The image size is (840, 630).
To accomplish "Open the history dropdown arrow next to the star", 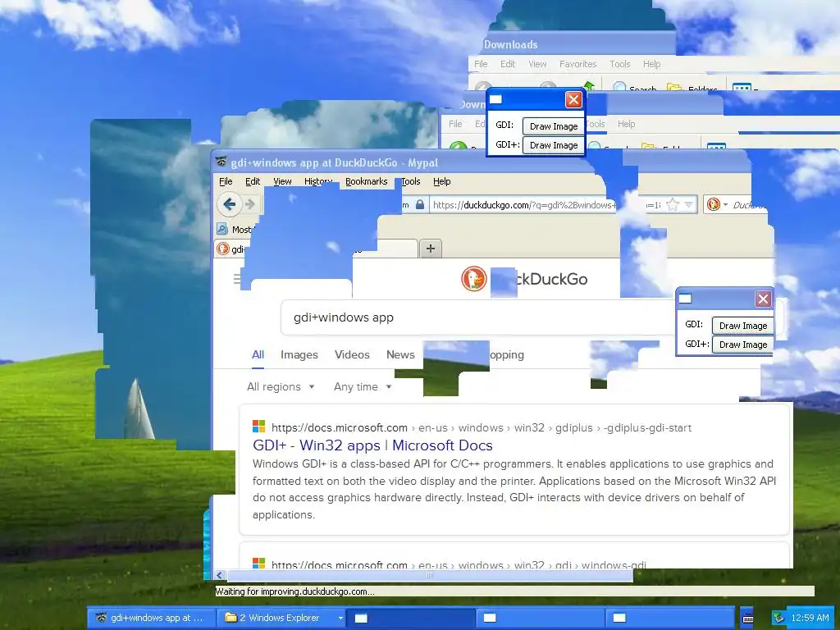I will tap(689, 204).
